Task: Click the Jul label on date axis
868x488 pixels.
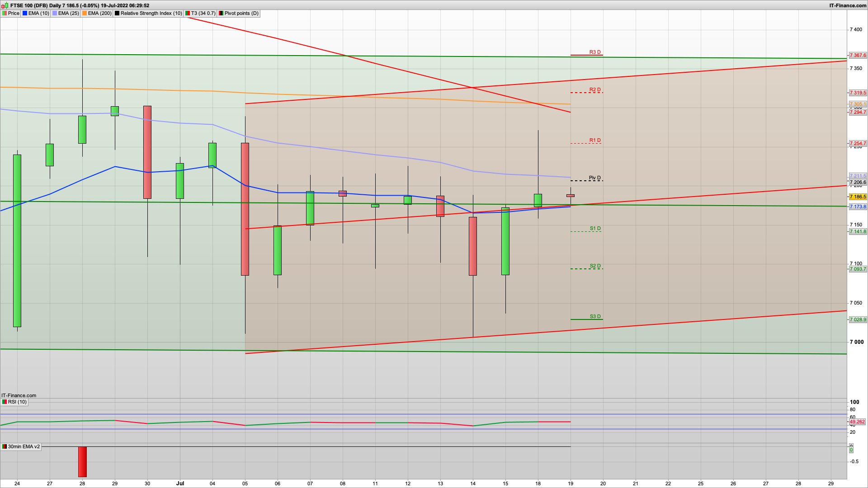Action: pyautogui.click(x=180, y=483)
